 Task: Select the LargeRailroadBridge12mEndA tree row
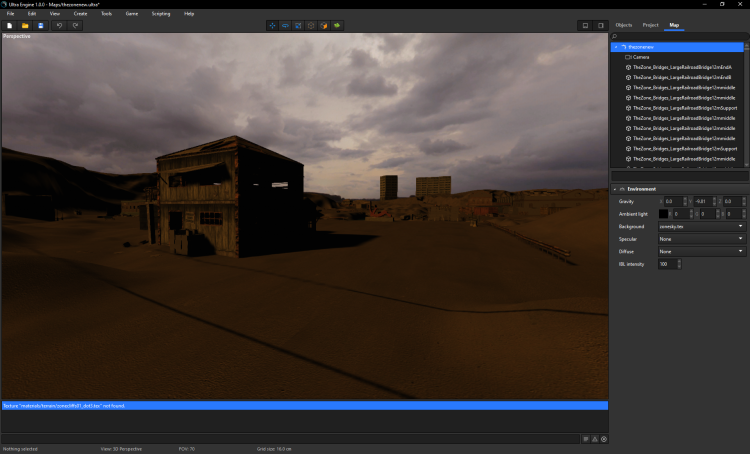click(x=677, y=67)
